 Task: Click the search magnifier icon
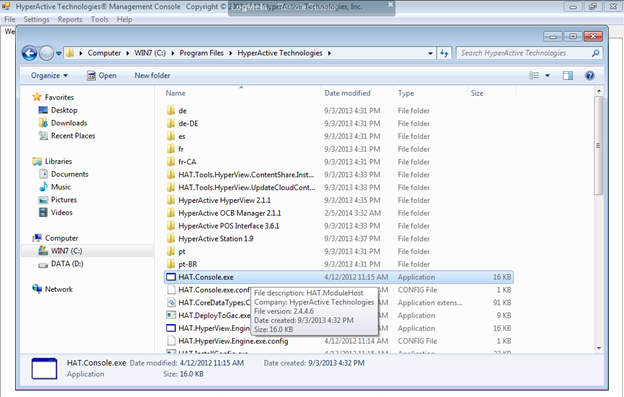pyautogui.click(x=595, y=53)
